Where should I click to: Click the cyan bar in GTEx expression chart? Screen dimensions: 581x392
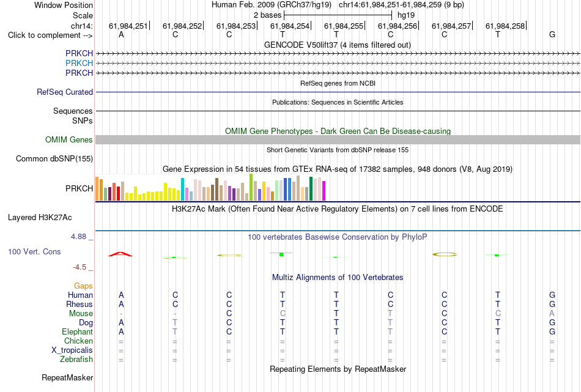tap(182, 190)
